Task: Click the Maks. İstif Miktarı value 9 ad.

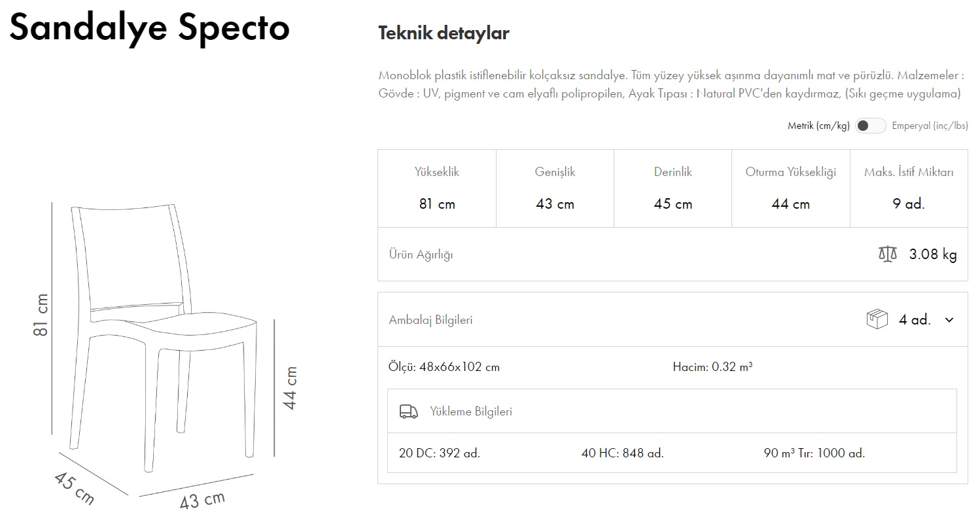Action: click(908, 203)
